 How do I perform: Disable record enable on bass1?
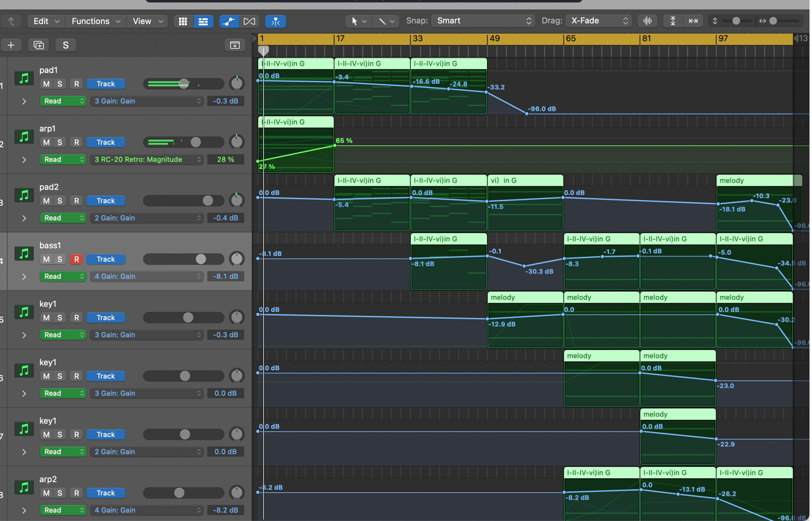pyautogui.click(x=77, y=259)
